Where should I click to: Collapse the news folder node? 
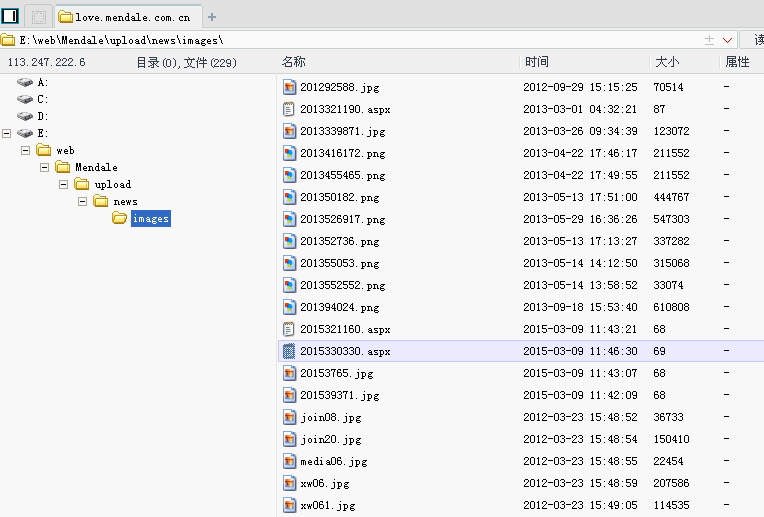[82, 201]
